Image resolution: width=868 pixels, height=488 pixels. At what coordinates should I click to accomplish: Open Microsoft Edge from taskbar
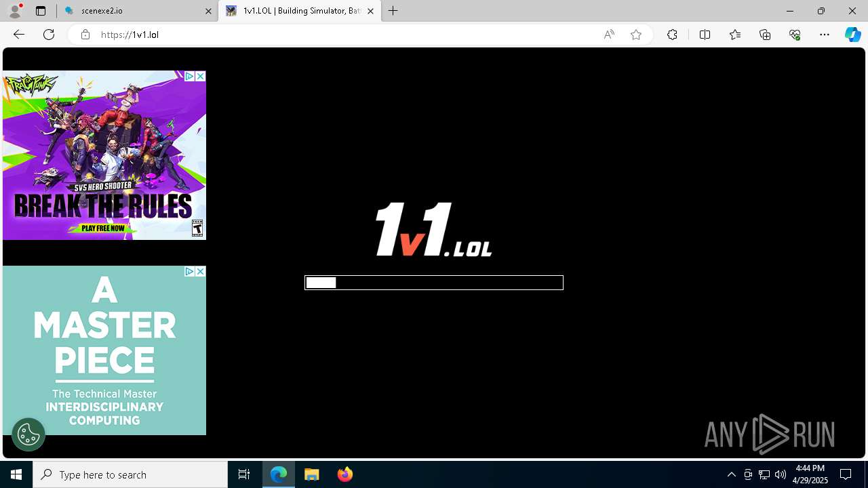tap(279, 474)
